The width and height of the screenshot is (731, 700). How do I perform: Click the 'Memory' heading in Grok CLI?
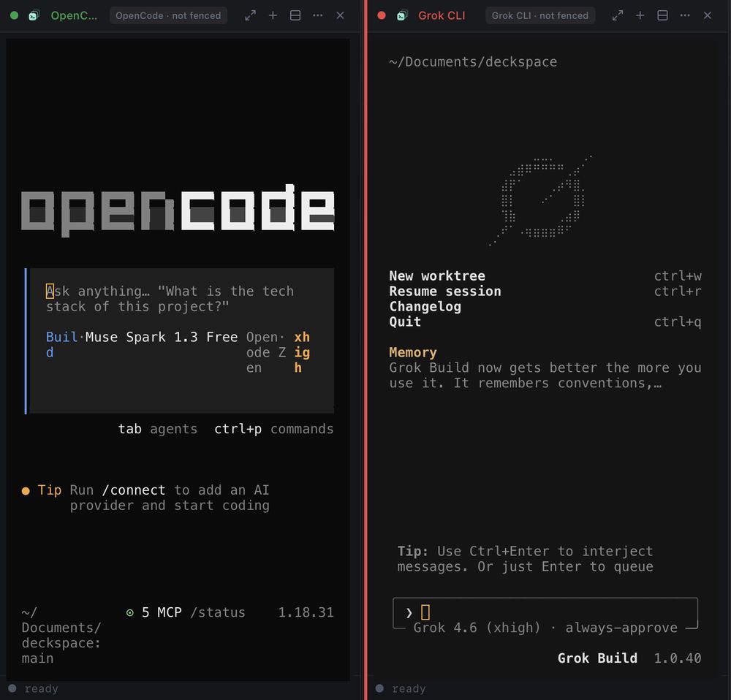(413, 352)
